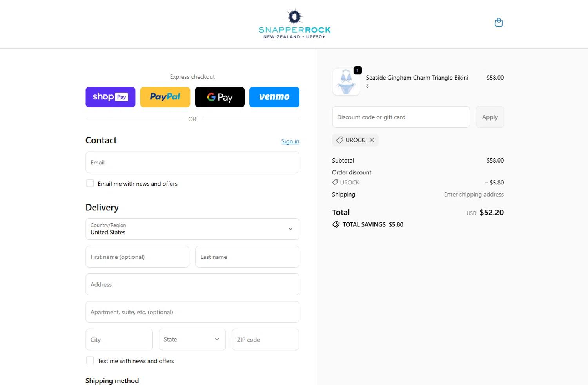Click the $52.20 total amount
588x385 pixels.
point(492,212)
